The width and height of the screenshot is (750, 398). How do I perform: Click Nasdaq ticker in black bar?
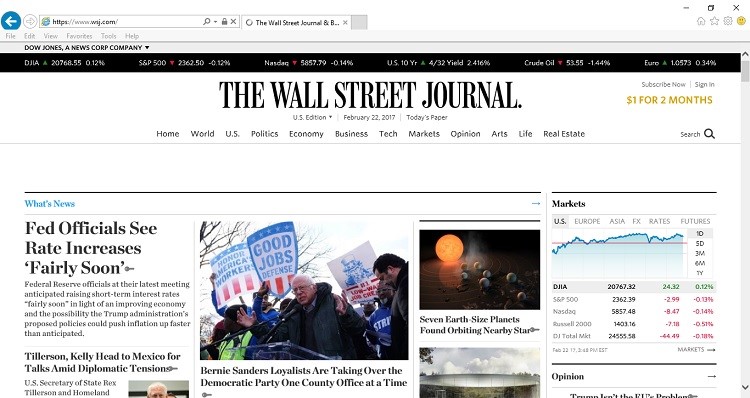click(x=309, y=63)
